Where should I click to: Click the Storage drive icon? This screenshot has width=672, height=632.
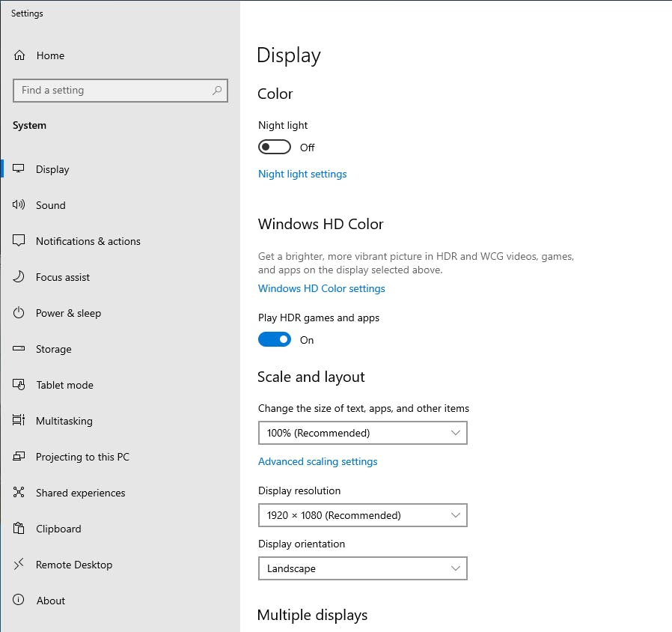[x=19, y=348]
